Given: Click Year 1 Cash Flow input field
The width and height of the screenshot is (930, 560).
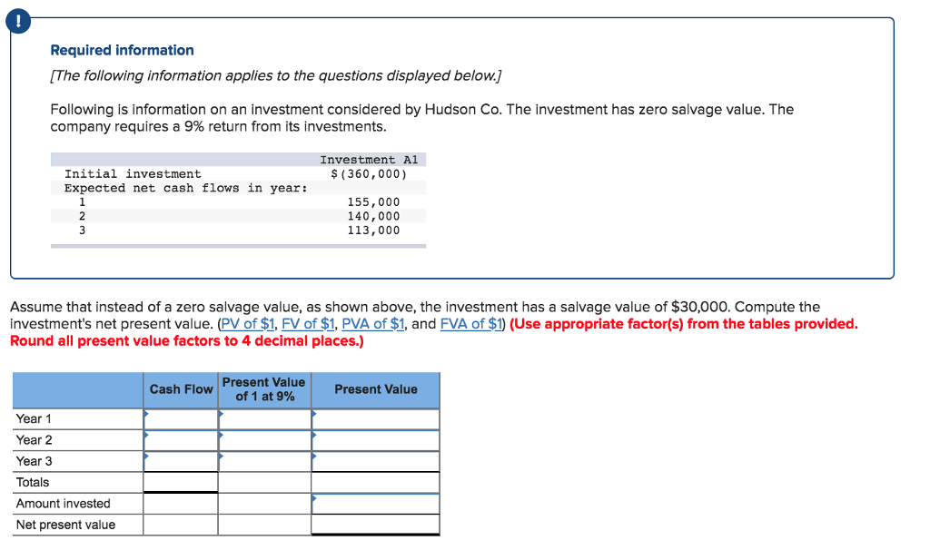Looking at the screenshot, I should click(180, 418).
